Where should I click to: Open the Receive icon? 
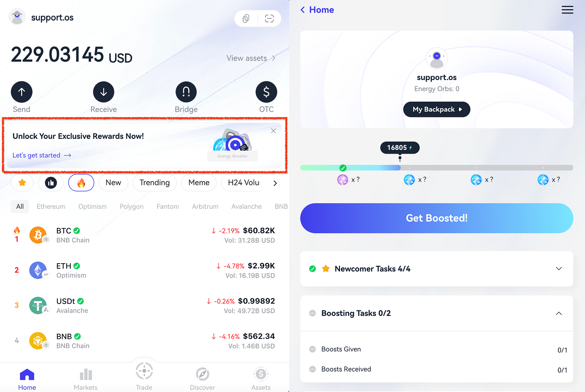[x=103, y=92]
